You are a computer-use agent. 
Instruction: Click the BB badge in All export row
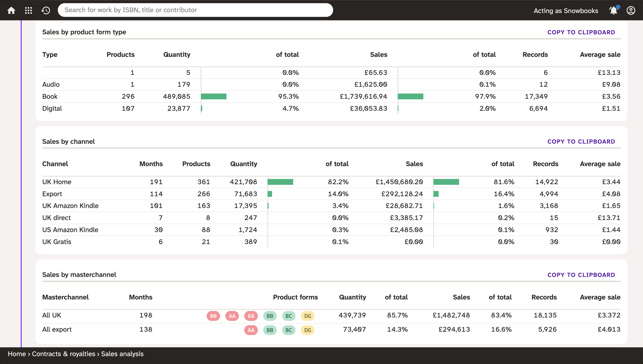pos(270,330)
